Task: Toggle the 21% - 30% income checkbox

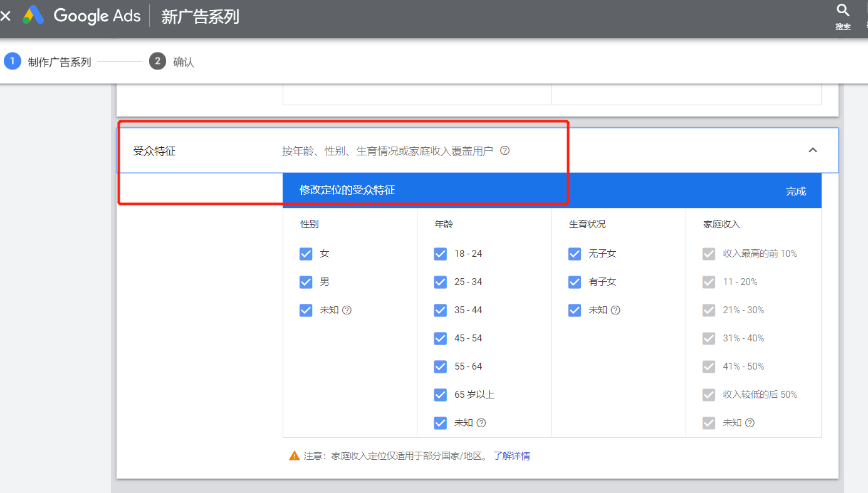Action: click(709, 310)
